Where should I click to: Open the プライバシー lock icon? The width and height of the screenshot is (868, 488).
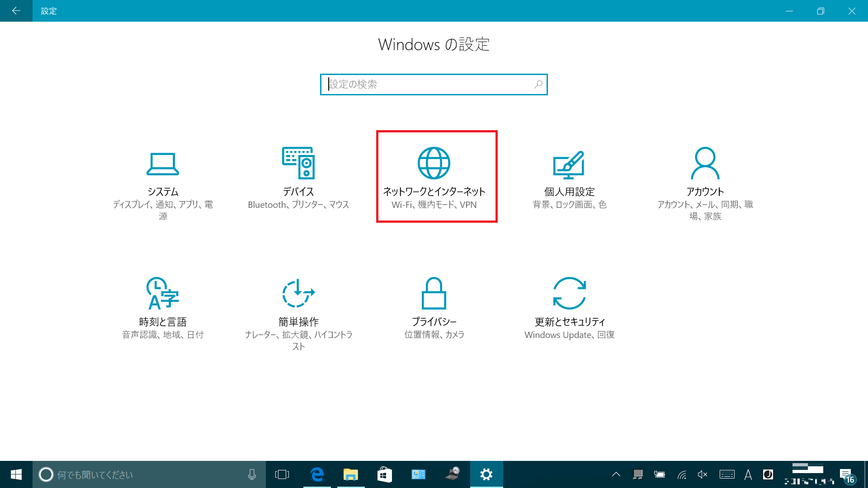coord(434,293)
